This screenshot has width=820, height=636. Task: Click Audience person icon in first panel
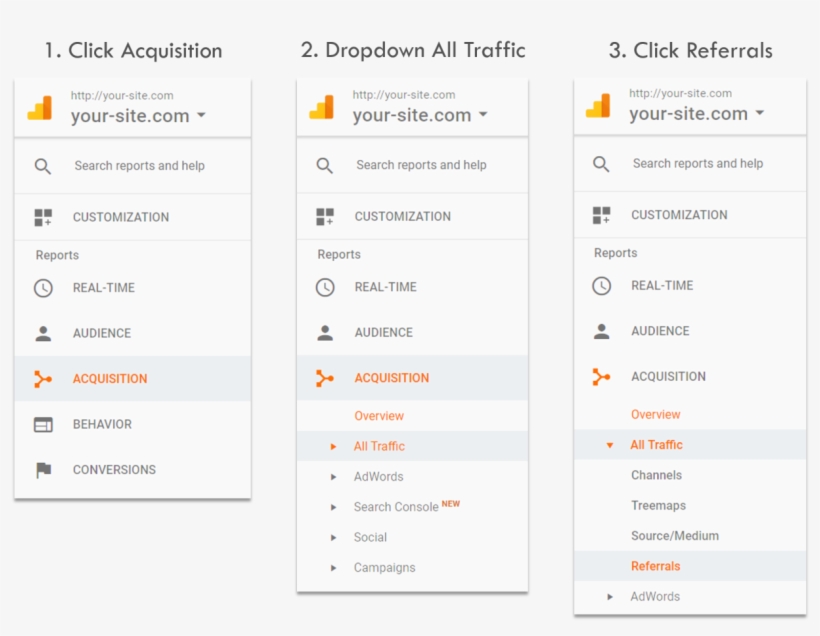43,333
